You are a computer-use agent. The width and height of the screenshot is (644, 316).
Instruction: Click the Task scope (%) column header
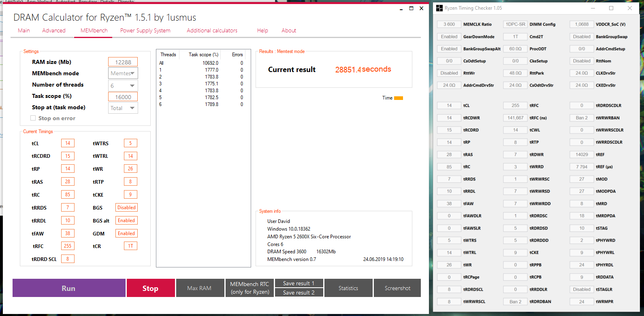pyautogui.click(x=203, y=55)
